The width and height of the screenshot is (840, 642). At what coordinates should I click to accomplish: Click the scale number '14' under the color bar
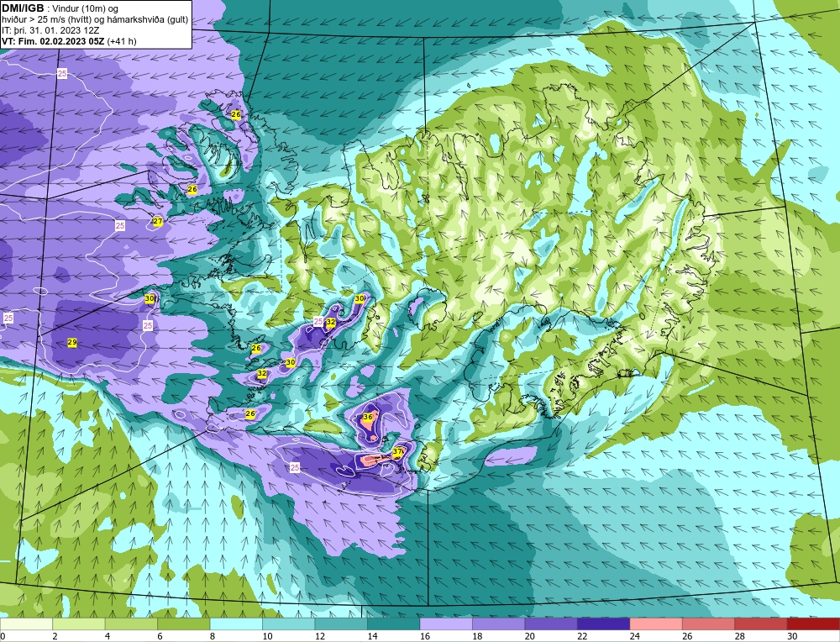[x=372, y=636]
